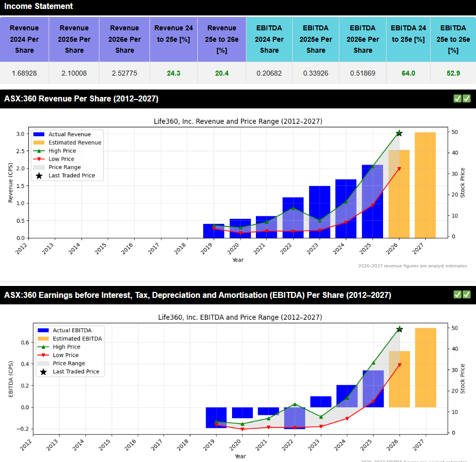Click the Last Traded Price star on revenue chart

399,133
